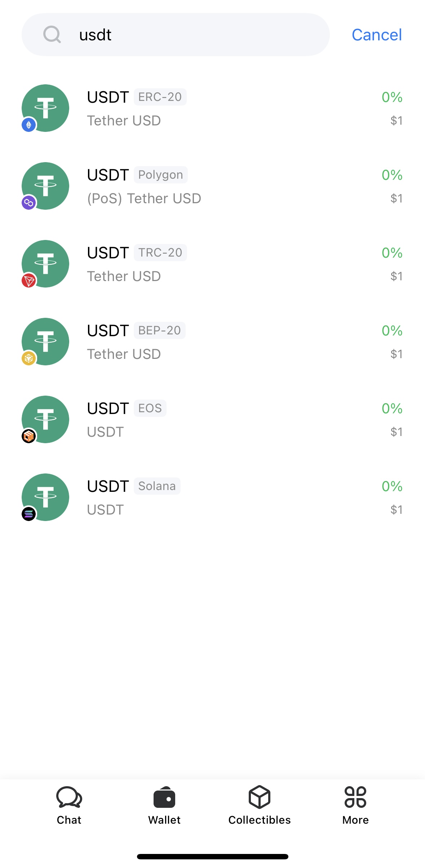Image resolution: width=425 pixels, height=868 pixels.
Task: Tap the USDT Solana token icon
Action: (x=45, y=497)
